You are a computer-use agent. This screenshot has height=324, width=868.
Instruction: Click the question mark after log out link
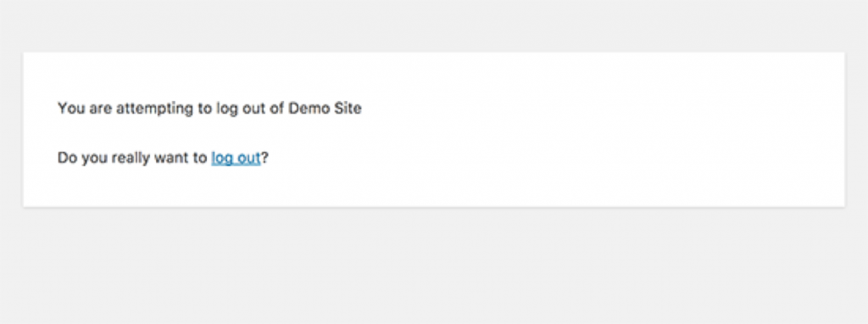coord(264,159)
